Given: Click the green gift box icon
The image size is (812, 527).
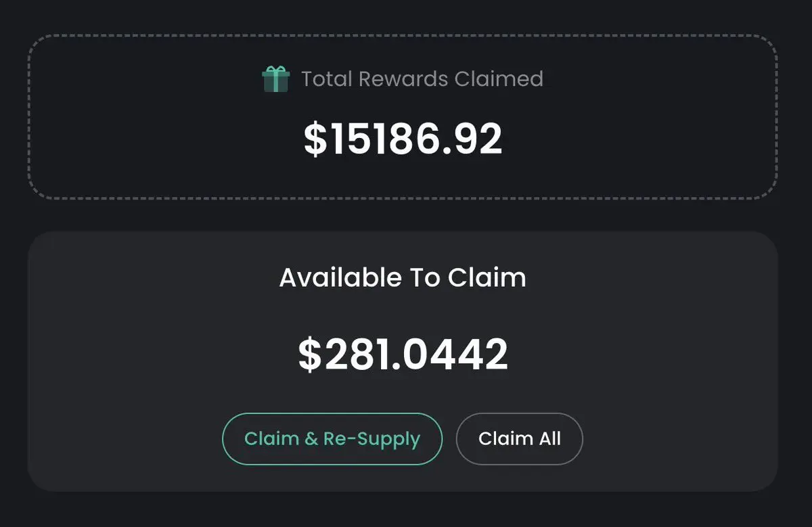Looking at the screenshot, I should (275, 79).
